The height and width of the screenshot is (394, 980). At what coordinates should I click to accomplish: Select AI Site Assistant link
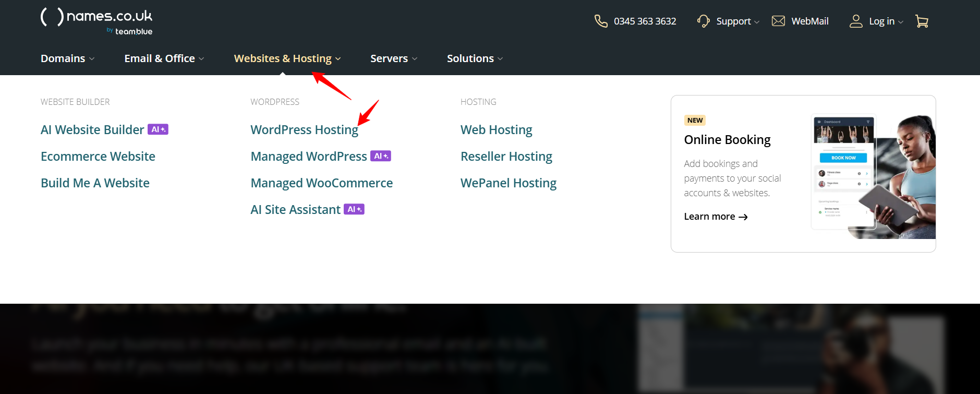pyautogui.click(x=295, y=209)
